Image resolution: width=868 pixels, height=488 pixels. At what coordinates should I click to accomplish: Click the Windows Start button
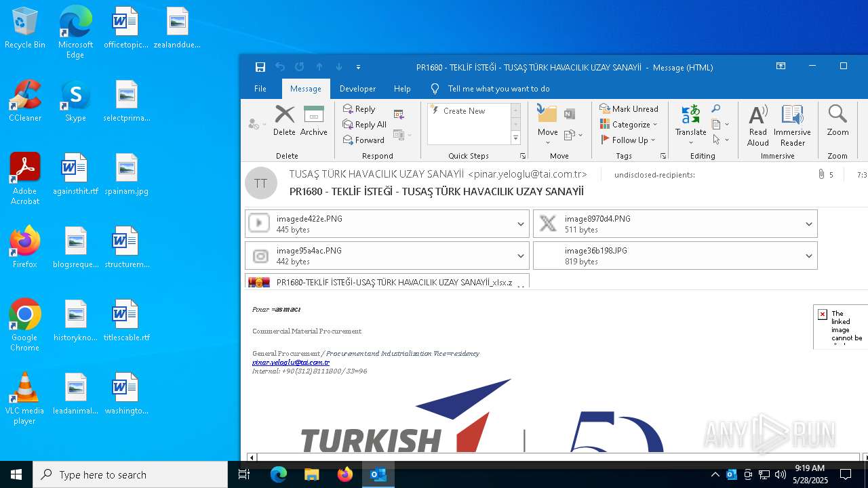(16, 474)
